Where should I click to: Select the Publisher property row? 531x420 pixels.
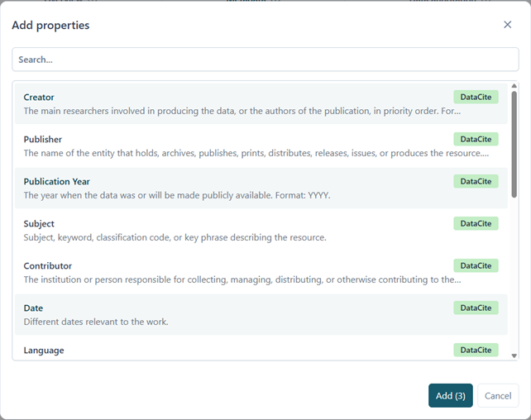click(x=232, y=146)
